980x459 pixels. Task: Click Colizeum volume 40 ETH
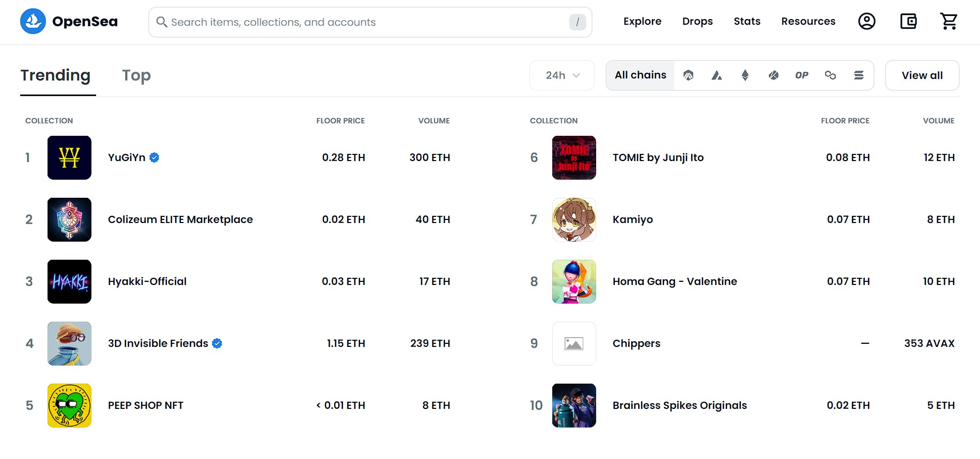[x=433, y=219]
